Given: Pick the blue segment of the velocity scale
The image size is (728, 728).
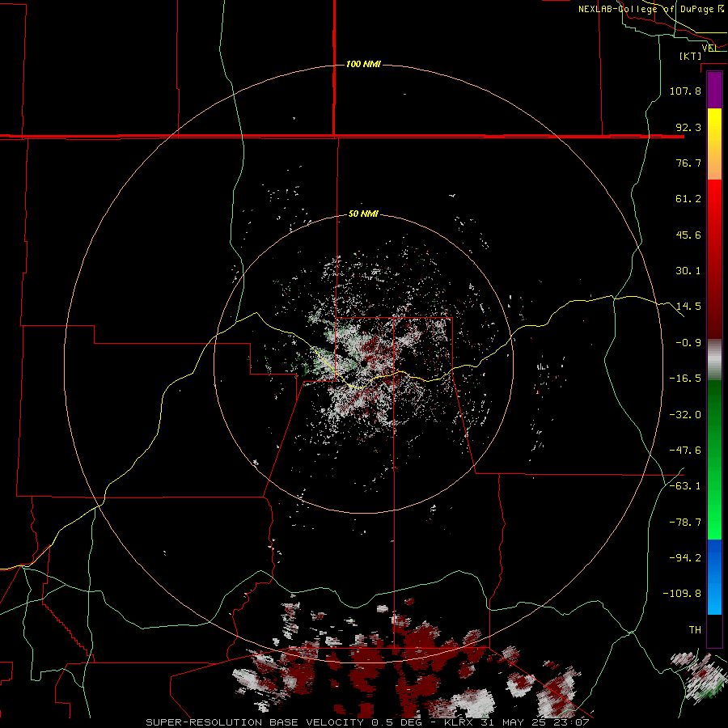Looking at the screenshot, I should tap(714, 577).
